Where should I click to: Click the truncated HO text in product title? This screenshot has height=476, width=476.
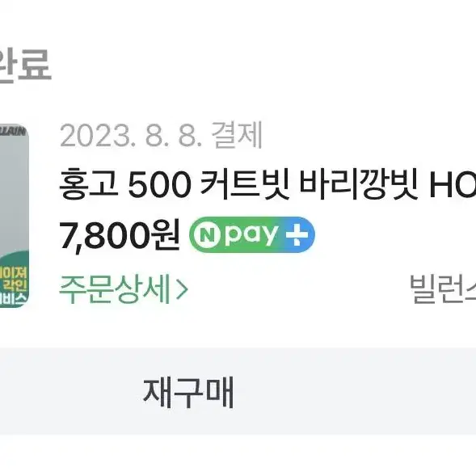pos(453,184)
